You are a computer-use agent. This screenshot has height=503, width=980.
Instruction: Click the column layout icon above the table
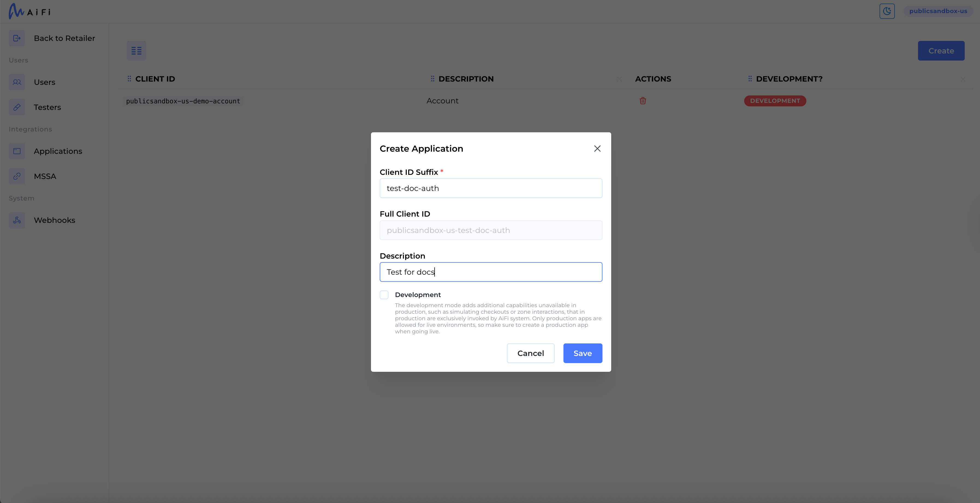tap(136, 50)
